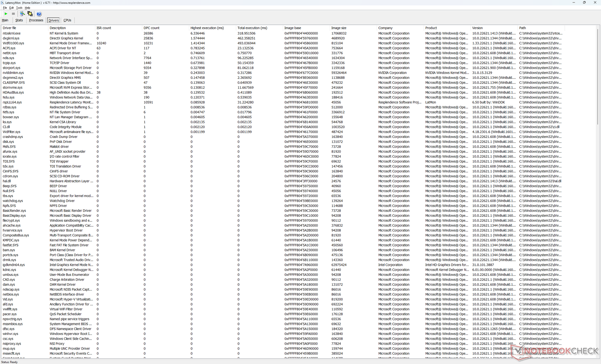Click the yellow overlapping windows toolbar icon
601x364 pixels.
[30, 14]
